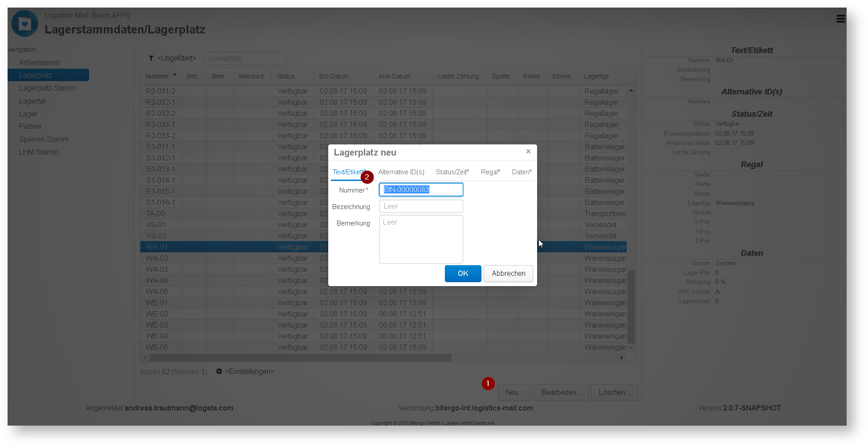The image size is (868, 447).
Task: Select table row WA-03
Action: 383,270
